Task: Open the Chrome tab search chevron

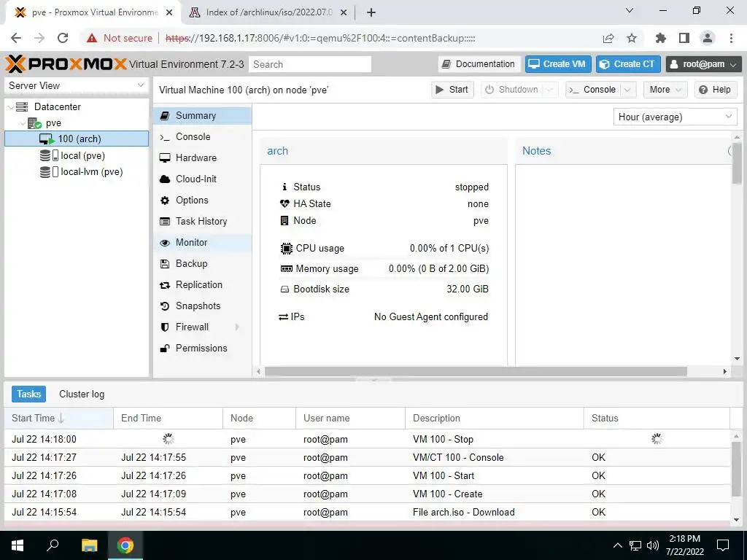Action: (630, 10)
